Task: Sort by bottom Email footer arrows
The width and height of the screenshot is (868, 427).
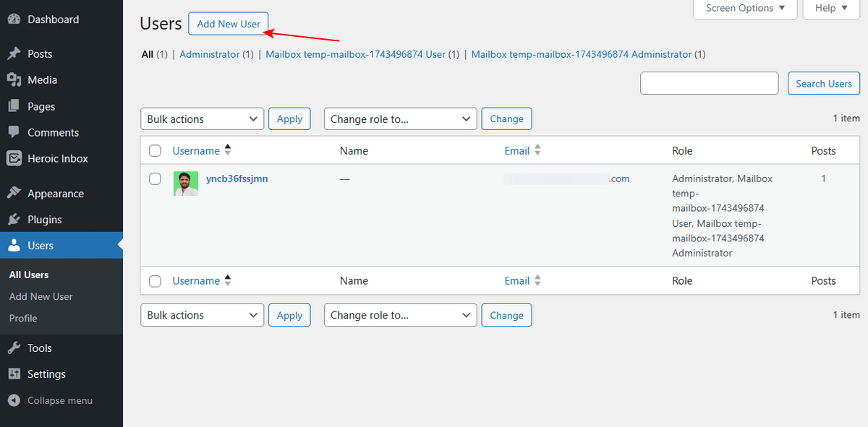Action: click(537, 280)
